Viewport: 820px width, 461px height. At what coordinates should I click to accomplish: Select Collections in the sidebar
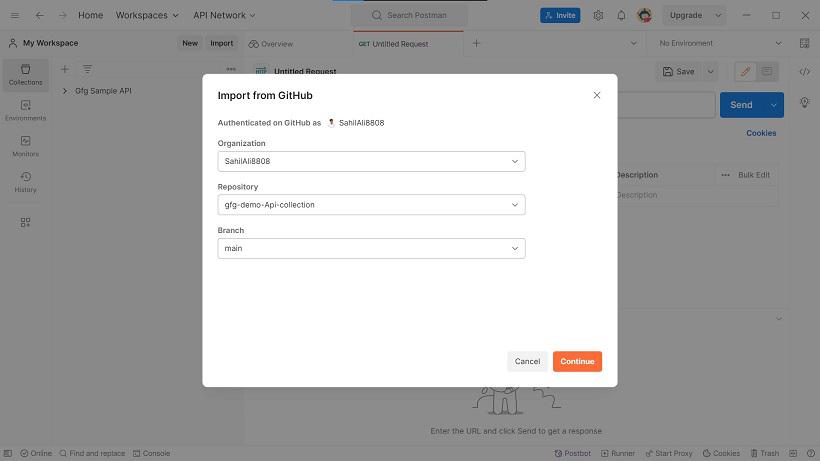click(x=25, y=75)
